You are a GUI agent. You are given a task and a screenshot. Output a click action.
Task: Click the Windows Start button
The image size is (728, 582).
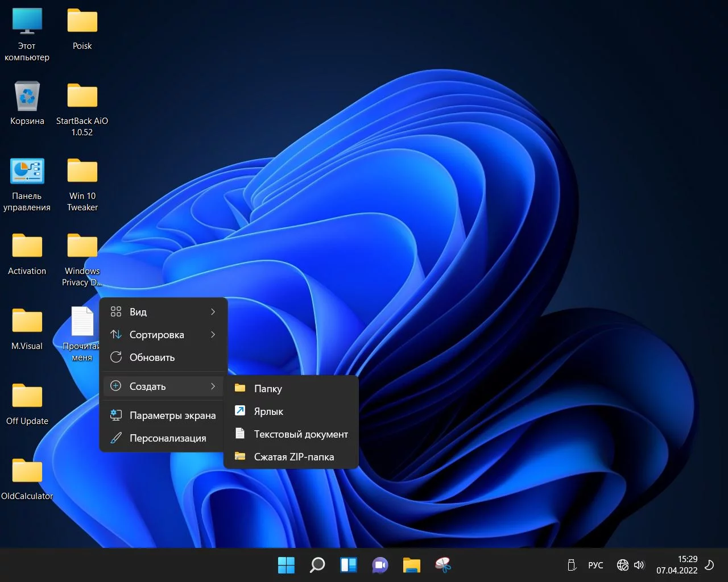(286, 565)
